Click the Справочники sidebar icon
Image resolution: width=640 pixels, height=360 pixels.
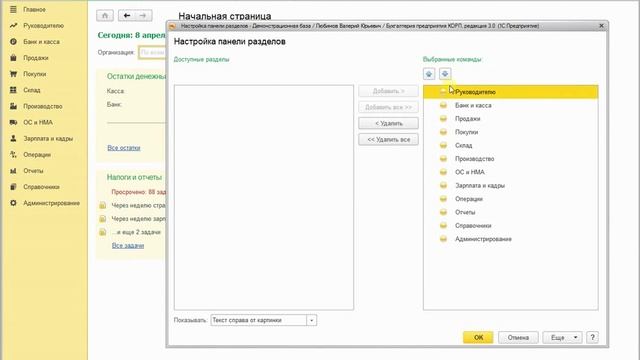pyautogui.click(x=13, y=187)
